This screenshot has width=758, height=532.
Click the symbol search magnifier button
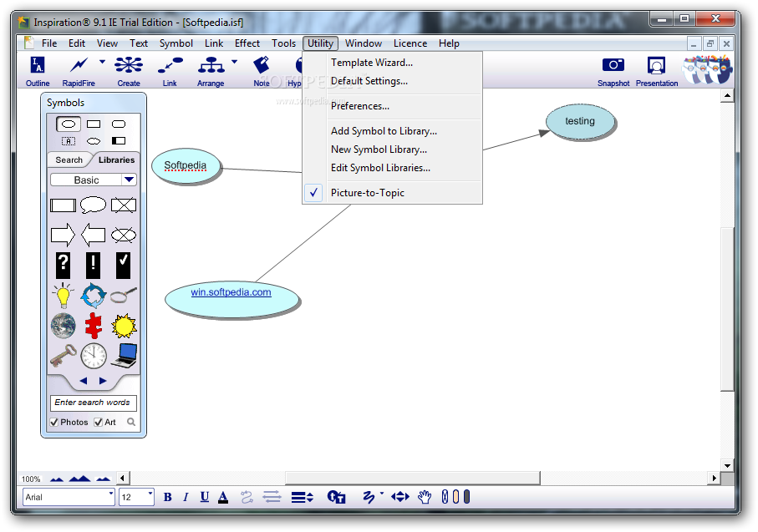coord(131,422)
